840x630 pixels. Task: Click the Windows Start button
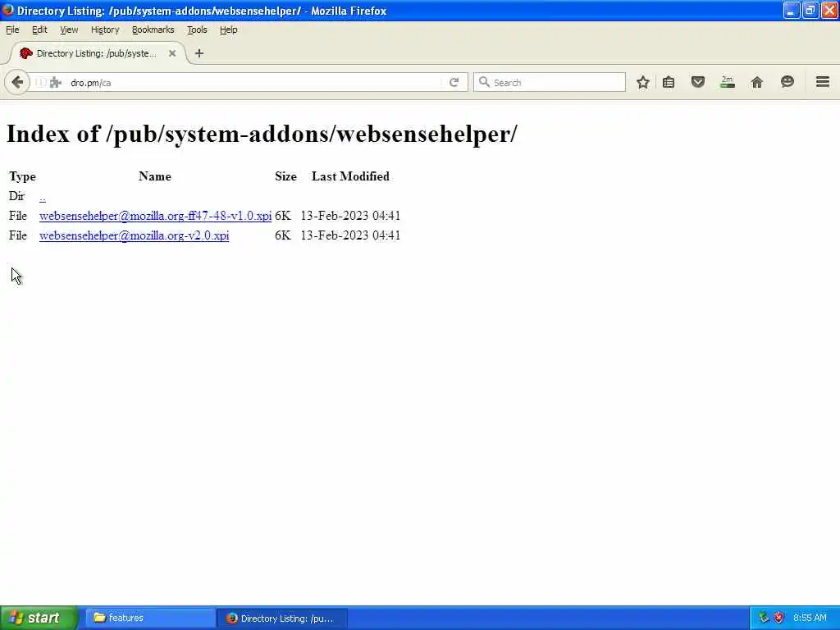click(x=39, y=618)
